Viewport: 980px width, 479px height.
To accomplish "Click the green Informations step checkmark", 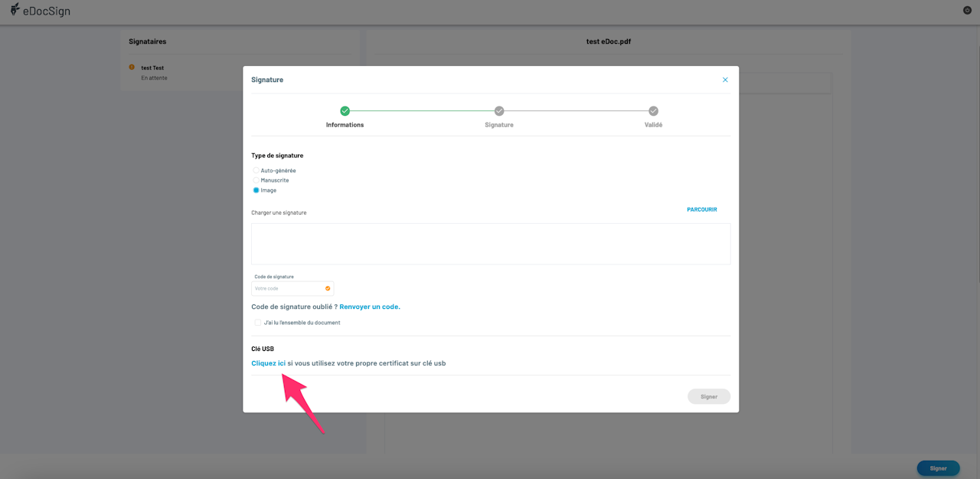I will tap(345, 111).
